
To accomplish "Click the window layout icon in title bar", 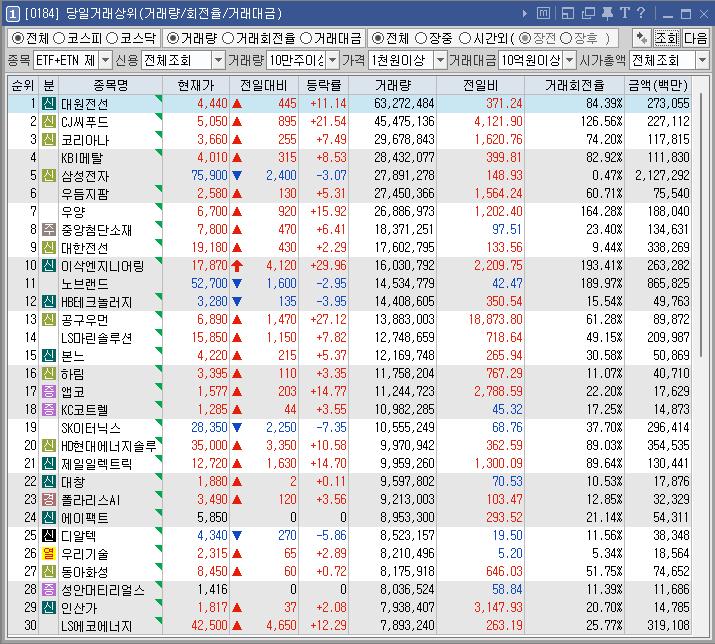I will (568, 14).
